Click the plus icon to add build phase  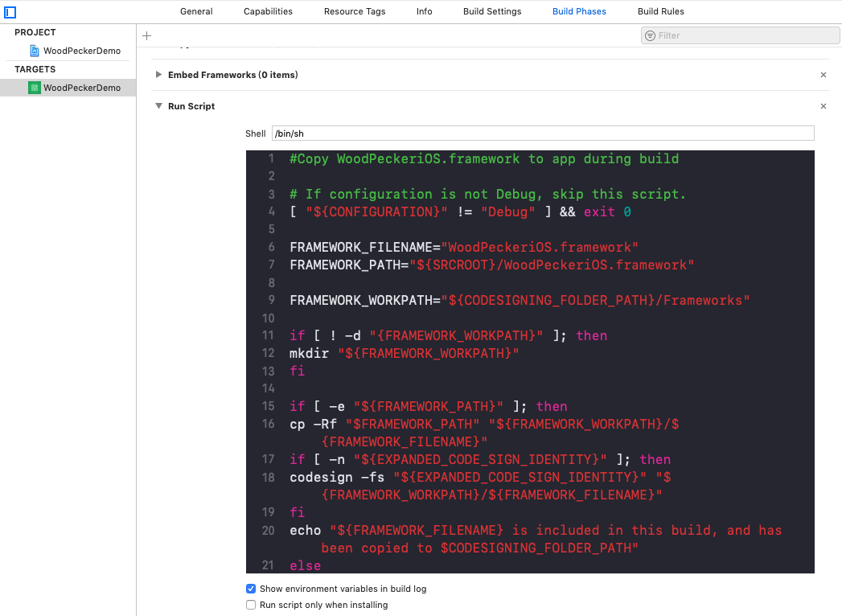coord(146,36)
